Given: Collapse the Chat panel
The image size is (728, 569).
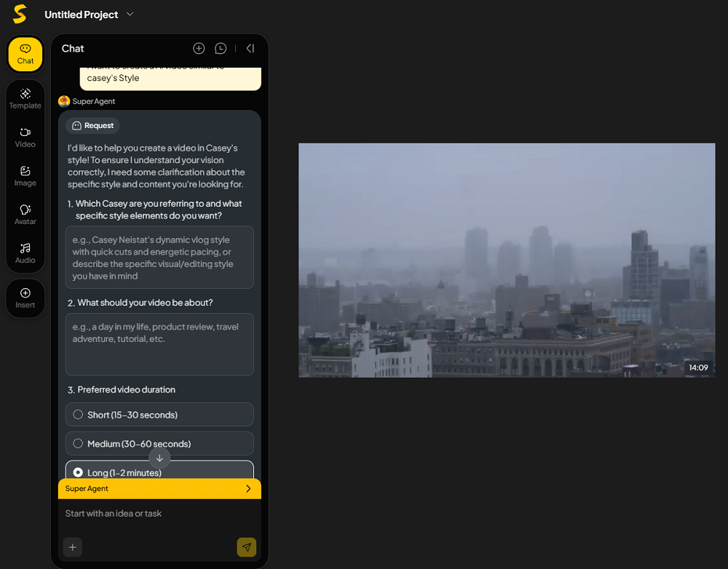Looking at the screenshot, I should [250, 49].
